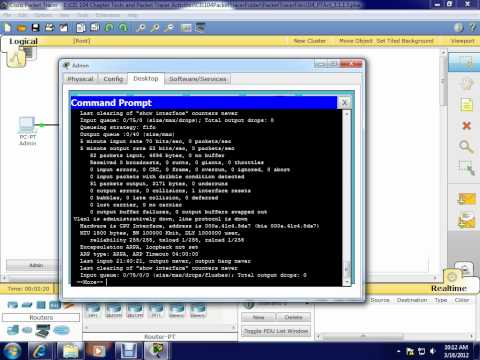The width and height of the screenshot is (480, 360).
Task: Open the Custom Devices Dialog icon
Action: (x=200, y=28)
